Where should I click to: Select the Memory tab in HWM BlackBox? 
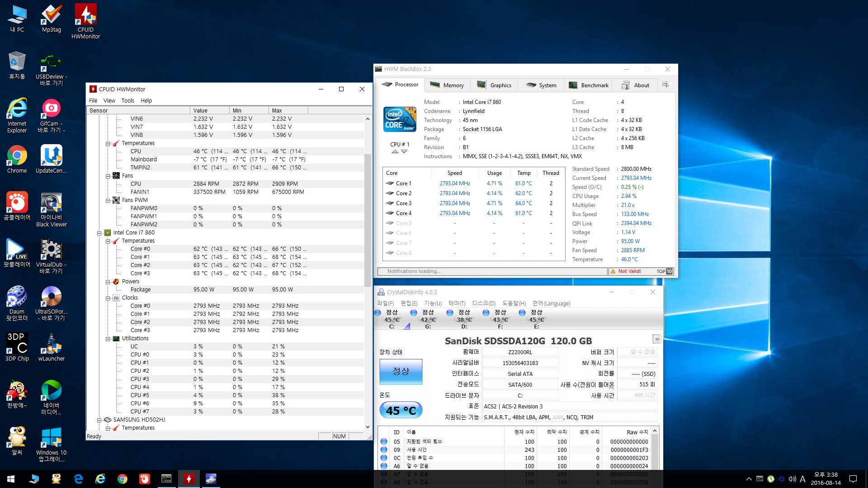(453, 84)
